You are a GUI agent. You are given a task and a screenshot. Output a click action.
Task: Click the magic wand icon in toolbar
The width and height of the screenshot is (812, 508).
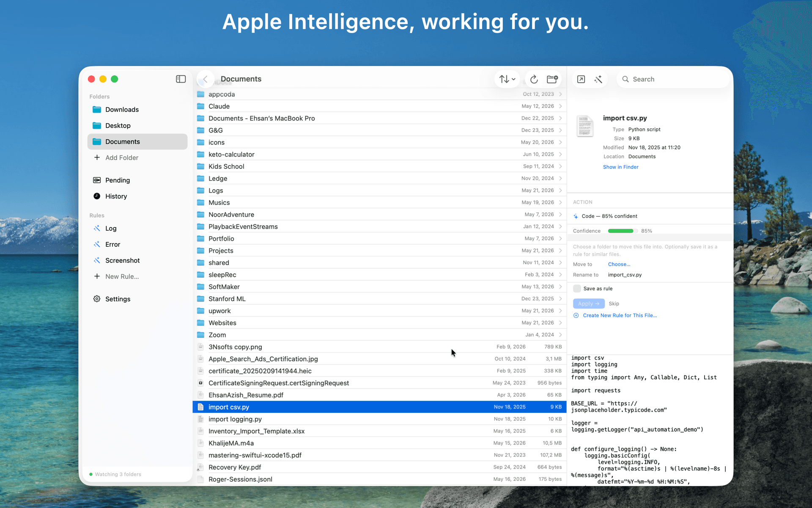point(598,79)
